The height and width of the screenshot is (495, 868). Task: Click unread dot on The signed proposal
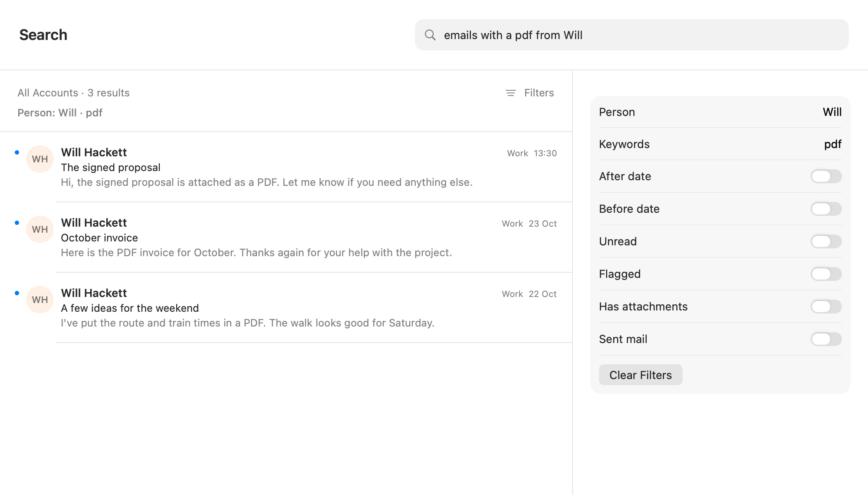tap(17, 152)
